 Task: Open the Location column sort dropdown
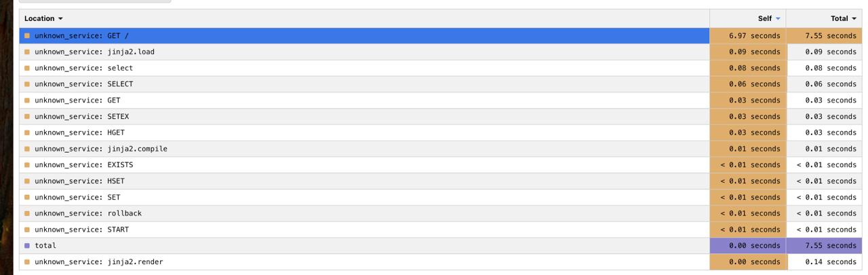60,19
